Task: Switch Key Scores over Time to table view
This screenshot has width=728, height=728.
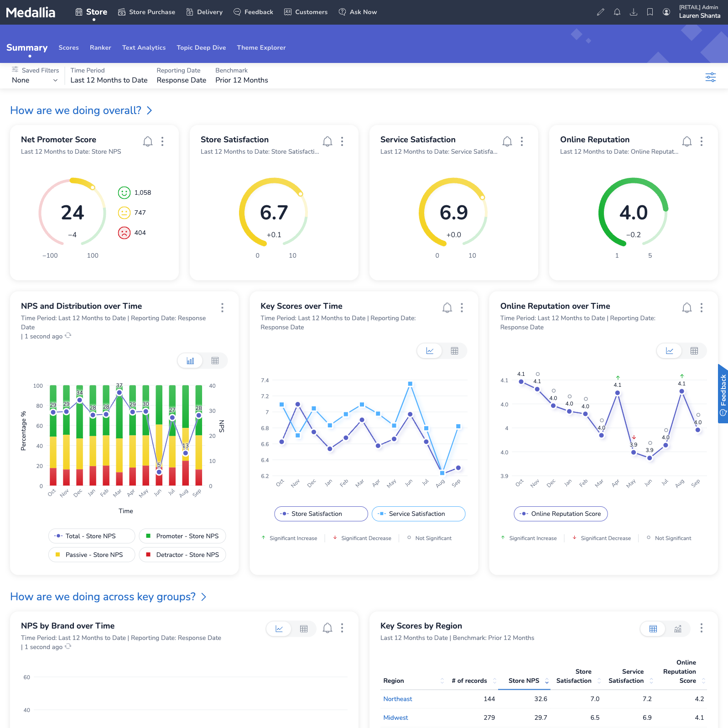Action: pyautogui.click(x=454, y=351)
